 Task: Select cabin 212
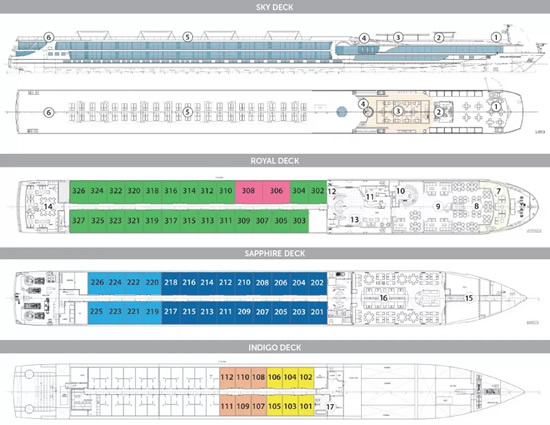(226, 283)
